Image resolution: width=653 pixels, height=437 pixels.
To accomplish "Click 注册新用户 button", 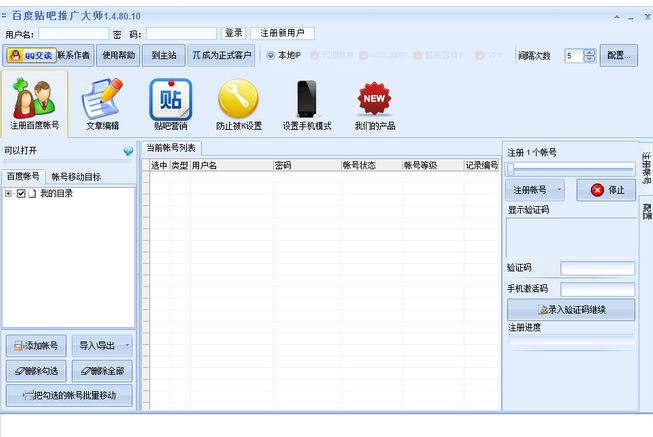I will pos(282,33).
